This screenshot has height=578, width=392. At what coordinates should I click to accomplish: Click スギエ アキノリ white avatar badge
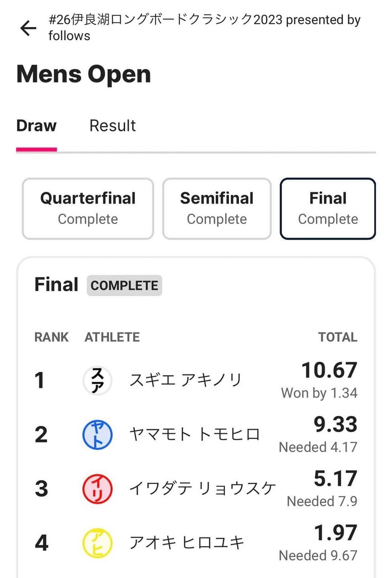click(x=98, y=380)
